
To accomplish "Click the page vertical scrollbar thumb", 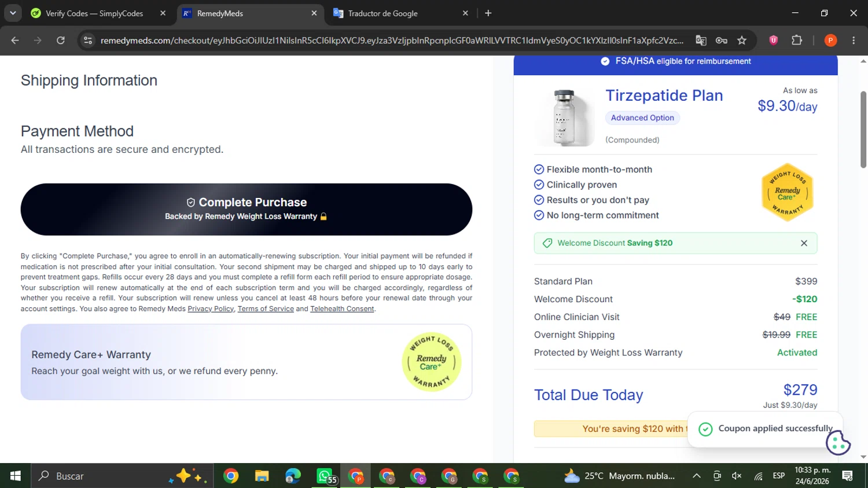I will (863, 129).
